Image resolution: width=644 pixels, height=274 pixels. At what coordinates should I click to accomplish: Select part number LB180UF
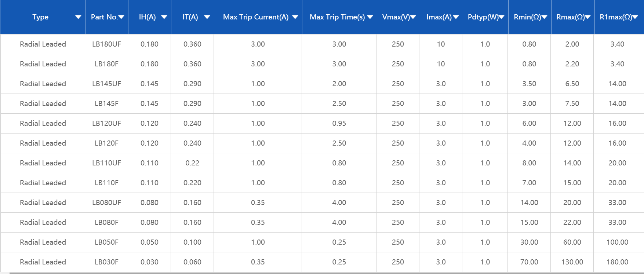[x=106, y=44]
